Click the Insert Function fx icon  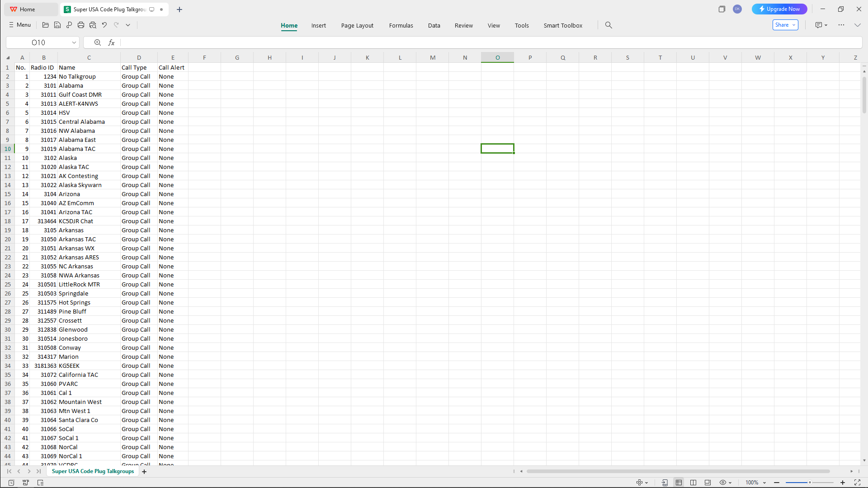(x=111, y=42)
